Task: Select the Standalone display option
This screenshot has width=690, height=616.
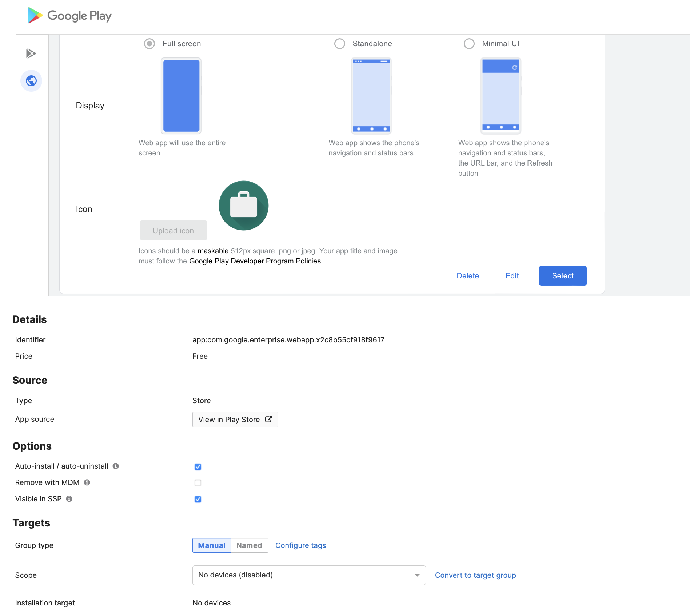Action: point(339,44)
